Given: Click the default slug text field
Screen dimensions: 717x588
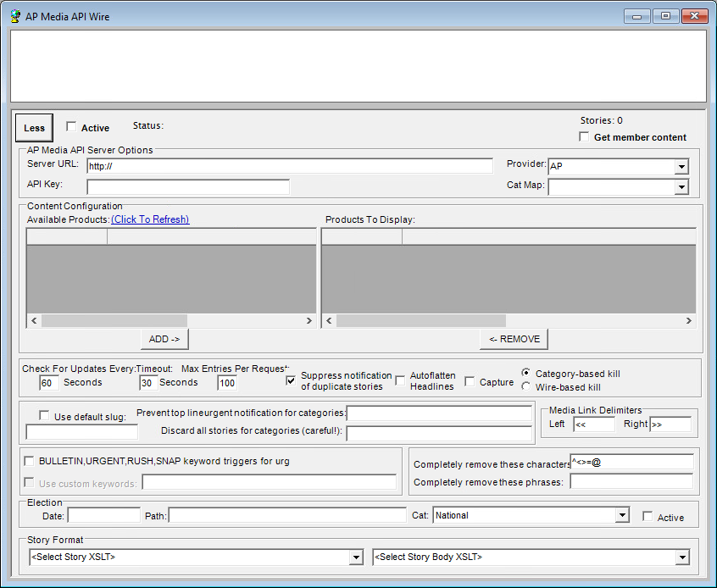Looking at the screenshot, I should tap(82, 432).
